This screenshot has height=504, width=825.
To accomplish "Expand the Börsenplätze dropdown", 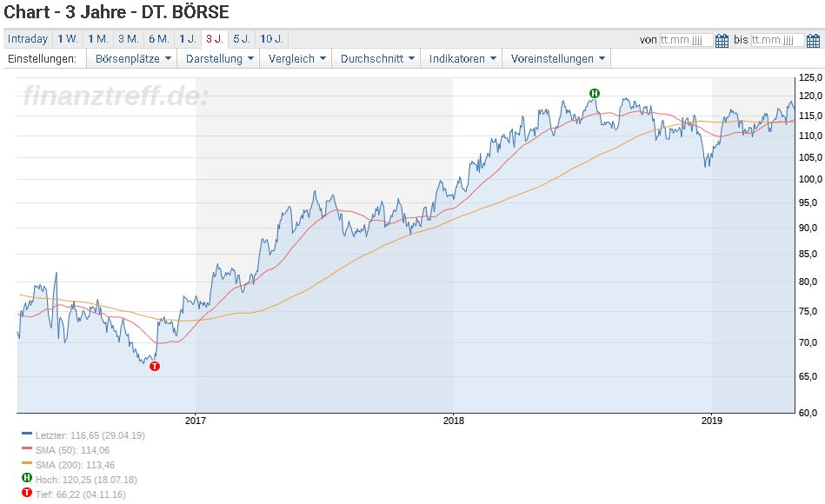I will click(x=133, y=58).
